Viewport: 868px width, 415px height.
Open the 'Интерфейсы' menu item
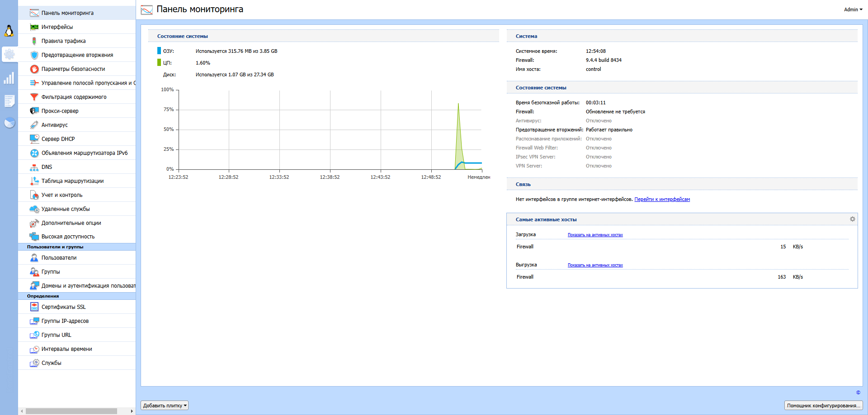click(57, 27)
